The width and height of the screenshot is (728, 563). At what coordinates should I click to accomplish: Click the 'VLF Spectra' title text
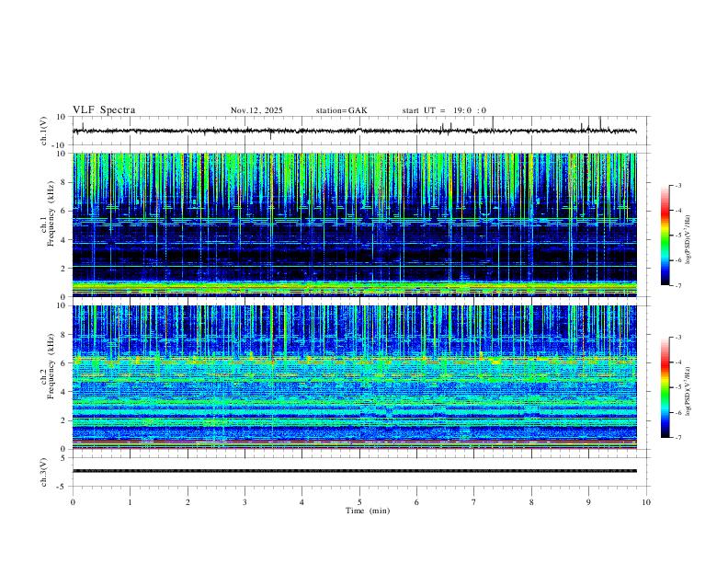(104, 110)
